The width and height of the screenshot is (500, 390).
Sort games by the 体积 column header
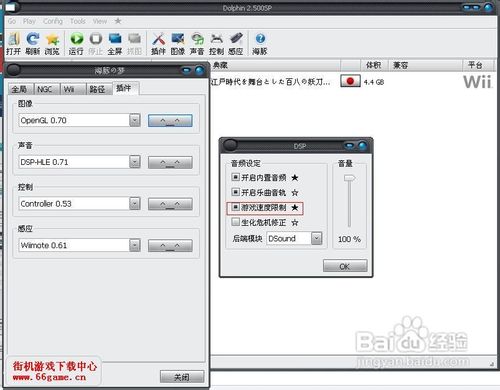(375, 65)
